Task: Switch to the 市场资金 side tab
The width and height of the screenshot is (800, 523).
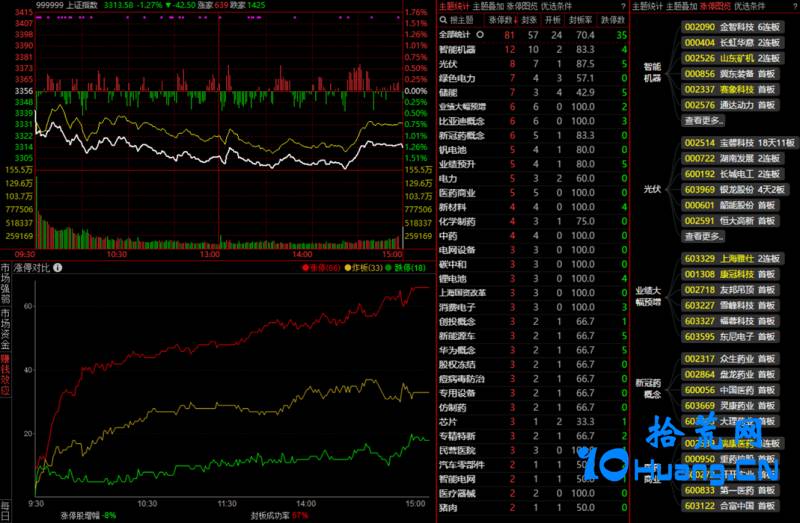Action: pyautogui.click(x=5, y=329)
